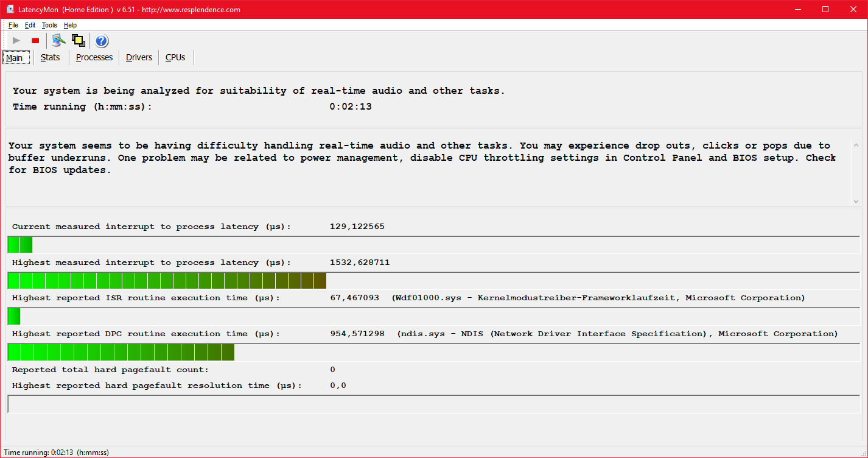Image resolution: width=868 pixels, height=458 pixels.
Task: Click the up arrow of the message box scrollbar
Action: pyautogui.click(x=856, y=146)
